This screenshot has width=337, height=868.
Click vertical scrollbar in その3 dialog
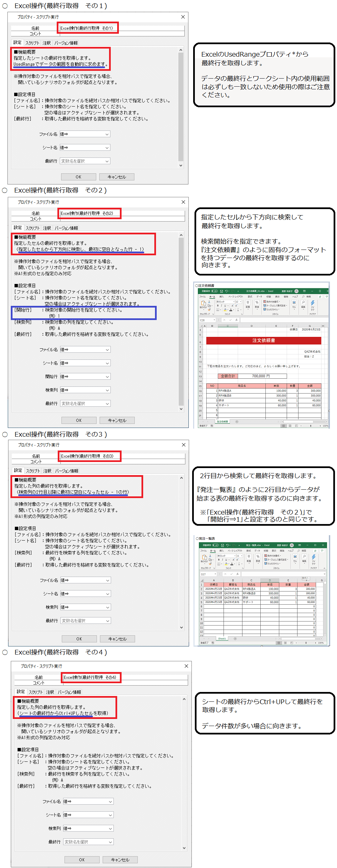tap(182, 552)
